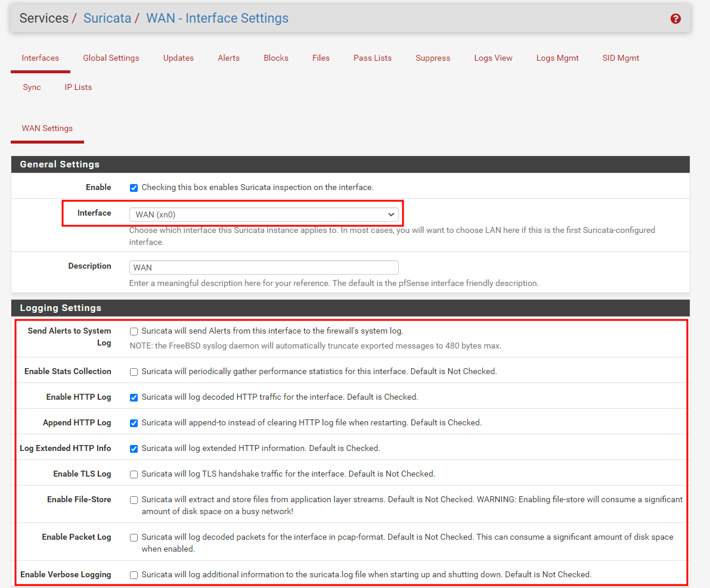Click the Enable TLS Log label
The width and height of the screenshot is (710, 588).
[82, 474]
